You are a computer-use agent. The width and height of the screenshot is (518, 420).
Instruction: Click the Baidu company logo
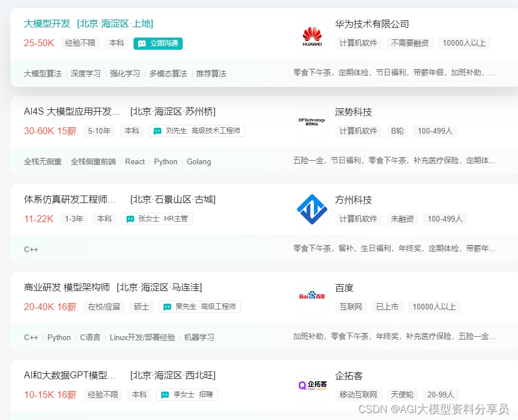click(312, 297)
